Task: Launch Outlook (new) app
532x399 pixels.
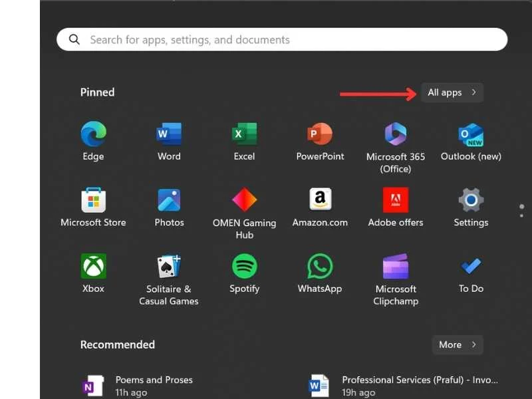Action: (x=471, y=135)
